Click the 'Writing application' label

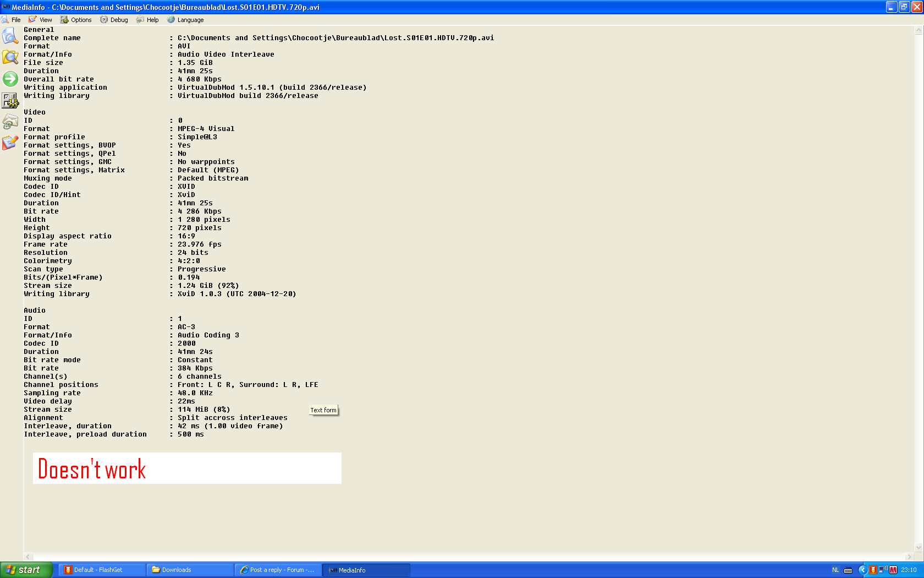coord(65,88)
